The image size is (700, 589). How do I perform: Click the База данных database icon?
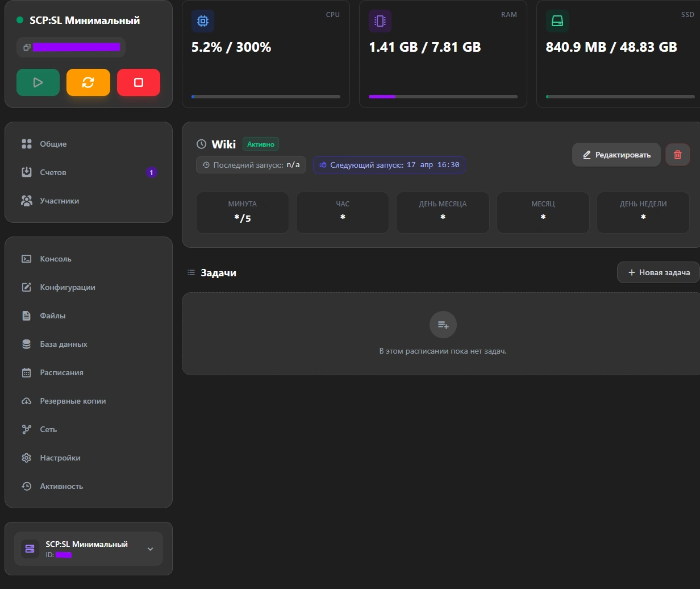pos(27,344)
